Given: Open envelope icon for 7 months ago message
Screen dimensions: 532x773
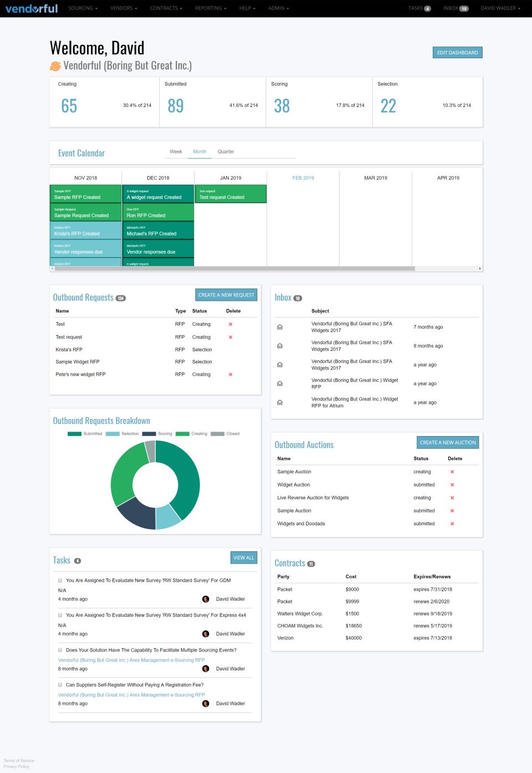Looking at the screenshot, I should 280,327.
